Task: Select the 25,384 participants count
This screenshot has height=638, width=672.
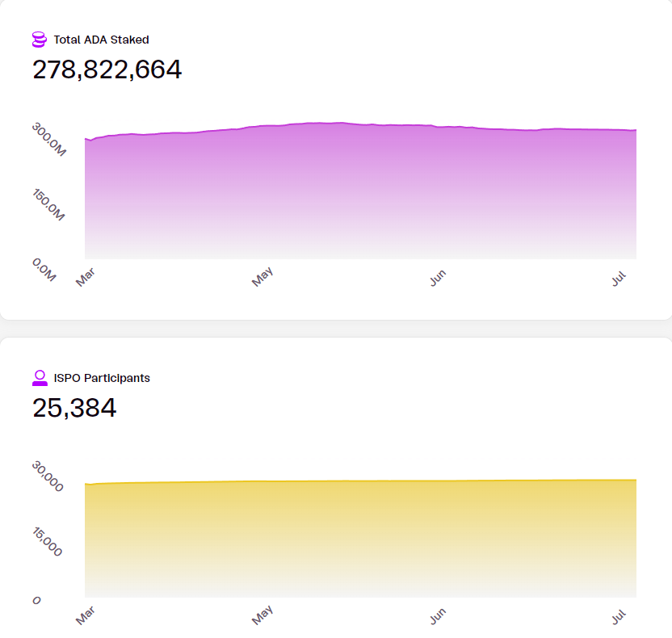Action: pos(74,408)
